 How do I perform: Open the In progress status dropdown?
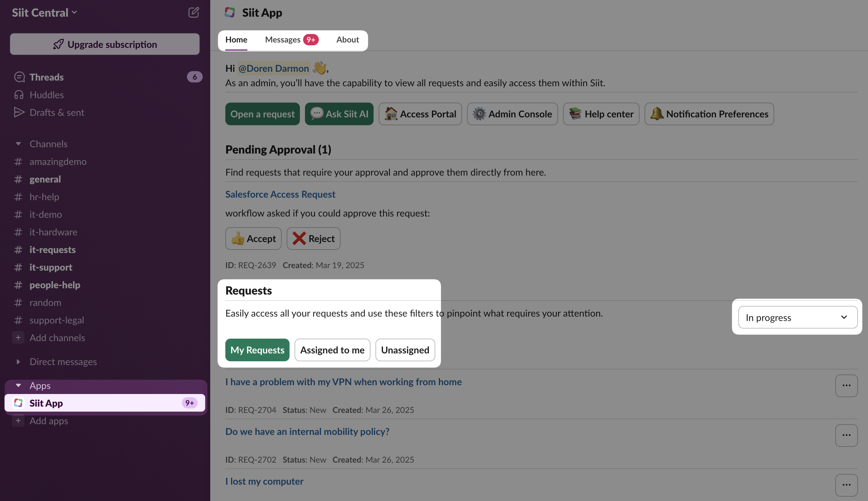pos(798,317)
